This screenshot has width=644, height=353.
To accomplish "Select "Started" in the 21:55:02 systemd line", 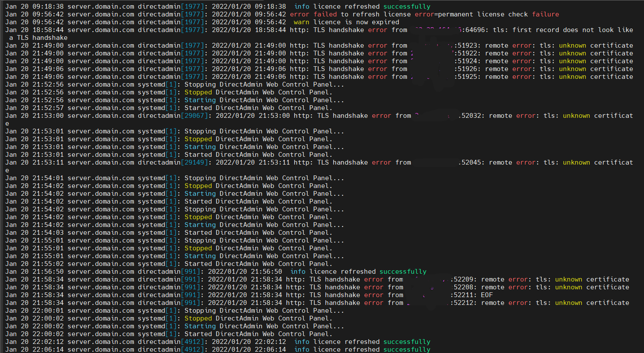I will click(198, 264).
